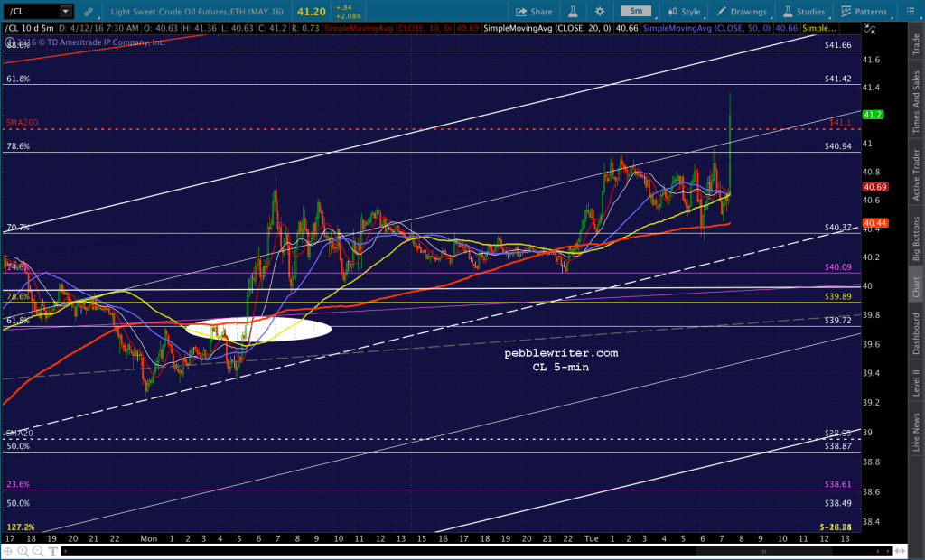The image size is (925, 560).
Task: Open the list menu icon beside Patterns
Action: [x=910, y=11]
